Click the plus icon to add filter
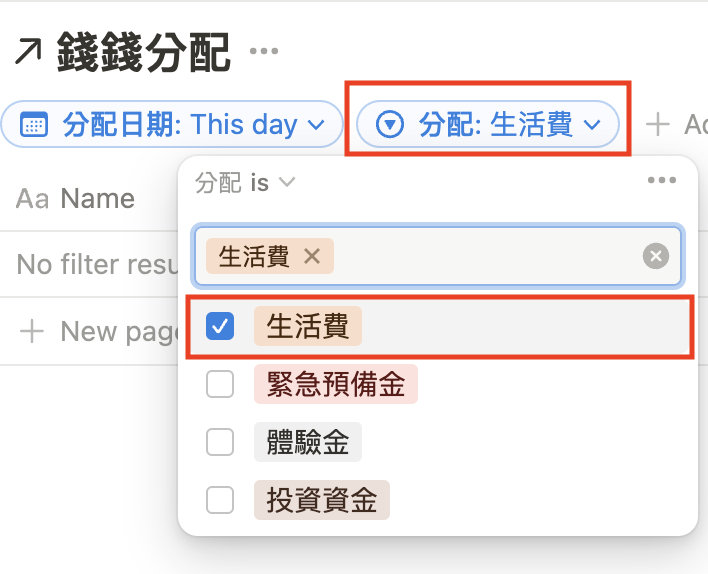This screenshot has width=708, height=574. coord(657,125)
